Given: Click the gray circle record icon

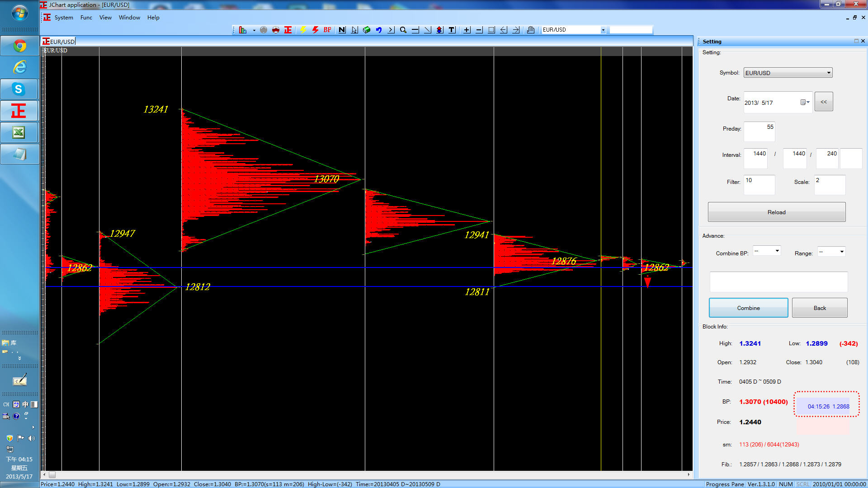Looking at the screenshot, I should (264, 30).
